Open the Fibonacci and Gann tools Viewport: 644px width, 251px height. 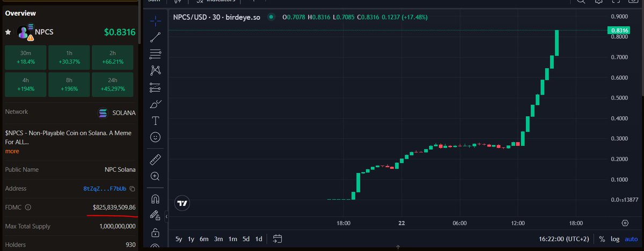pyautogui.click(x=155, y=54)
